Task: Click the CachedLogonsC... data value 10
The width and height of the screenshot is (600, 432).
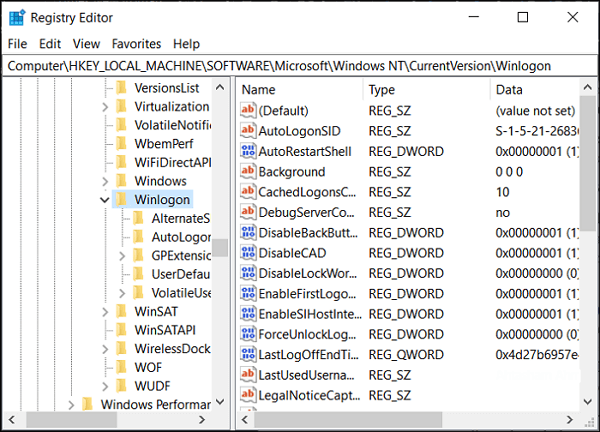Action: point(502,192)
